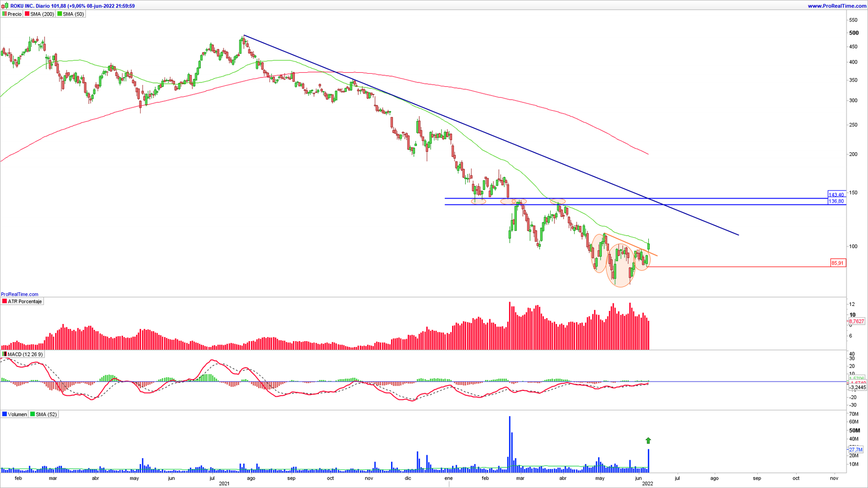Click the -3,2445 MACD value label

[x=857, y=387]
